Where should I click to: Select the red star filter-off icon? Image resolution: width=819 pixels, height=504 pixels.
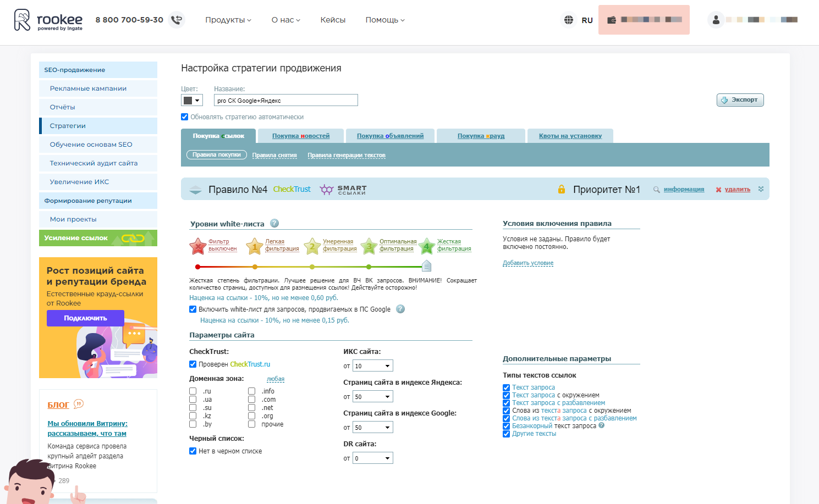pos(197,246)
